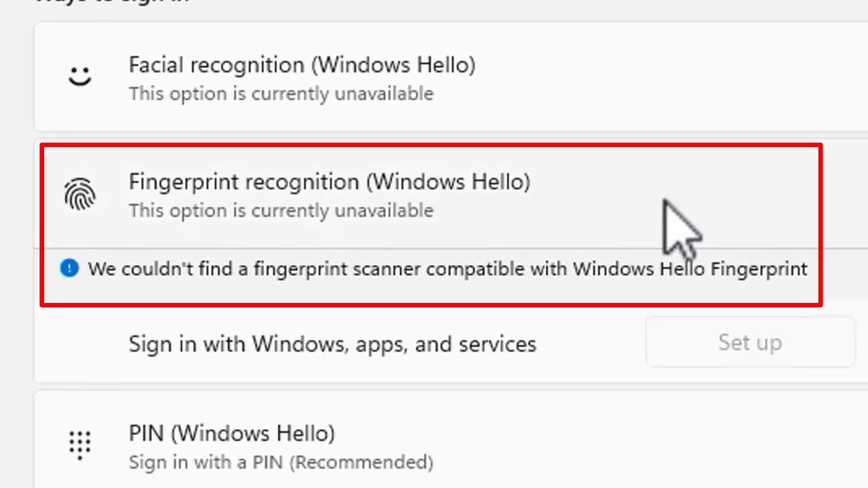Expand Facial recognition (Windows Hello) option
Screen dimensions: 868x488
(451, 77)
